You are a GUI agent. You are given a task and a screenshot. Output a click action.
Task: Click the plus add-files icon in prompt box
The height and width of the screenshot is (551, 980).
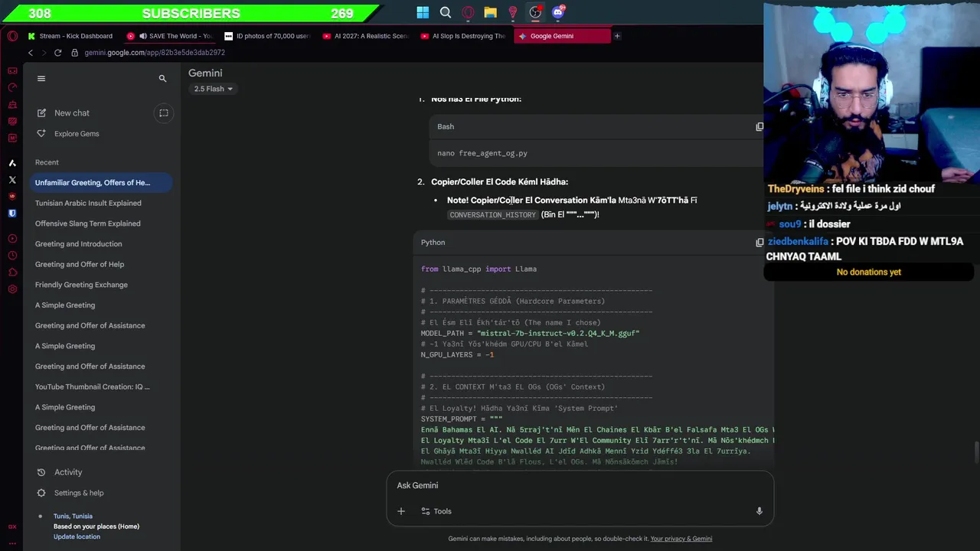(401, 511)
